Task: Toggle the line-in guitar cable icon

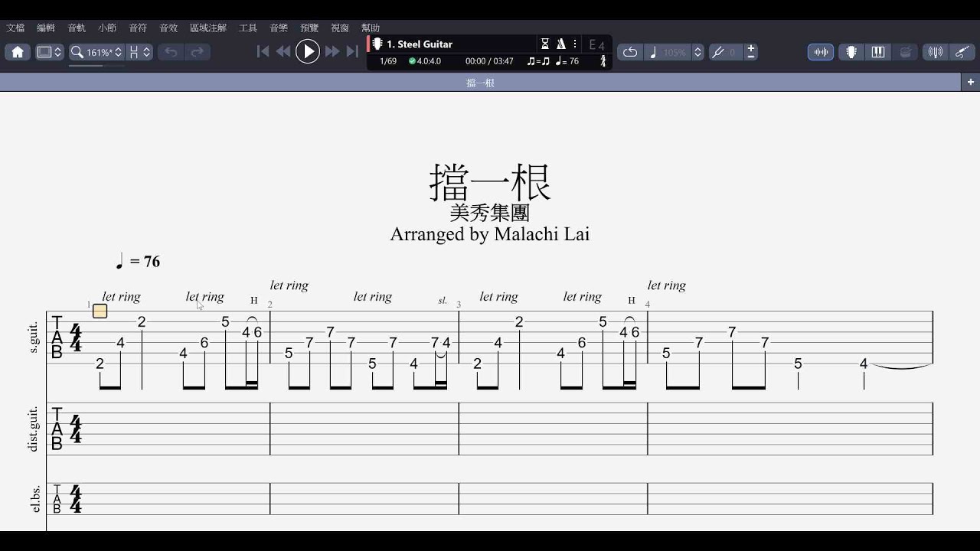Action: pos(962,52)
